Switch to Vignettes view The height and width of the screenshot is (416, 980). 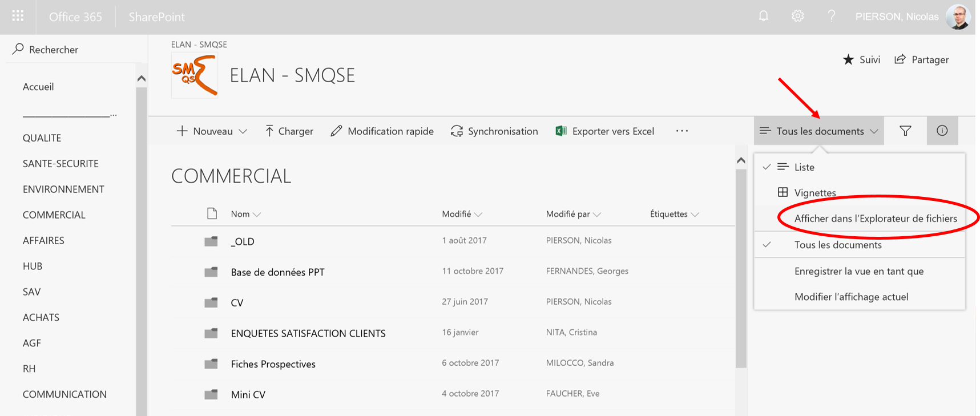pyautogui.click(x=814, y=193)
